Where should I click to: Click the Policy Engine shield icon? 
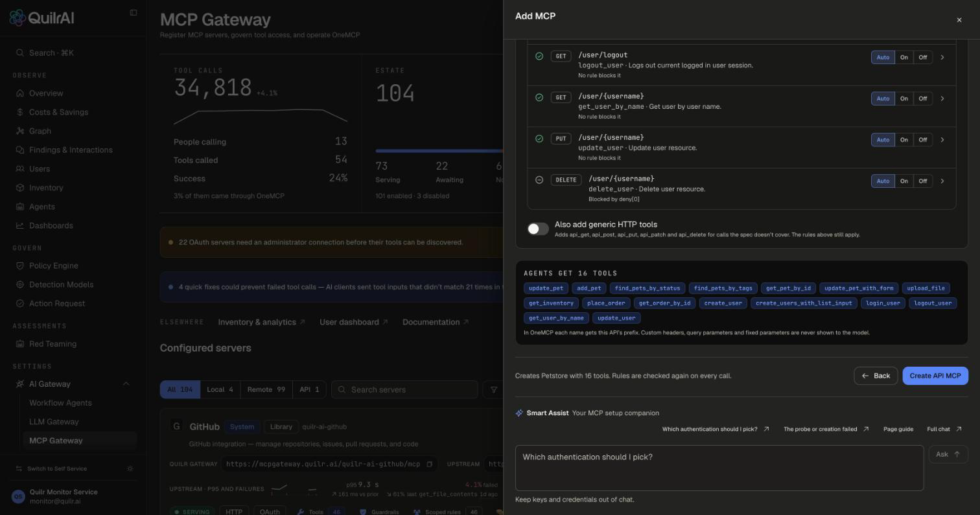20,266
